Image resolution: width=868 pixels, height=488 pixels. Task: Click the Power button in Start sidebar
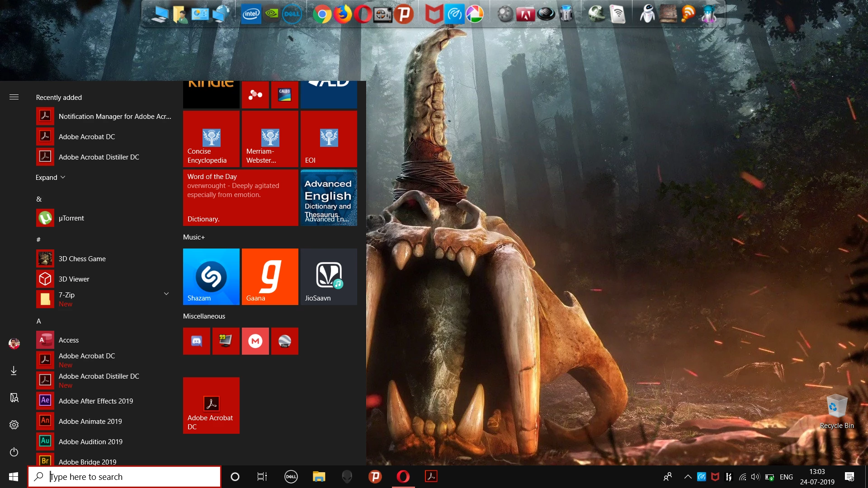point(14,452)
